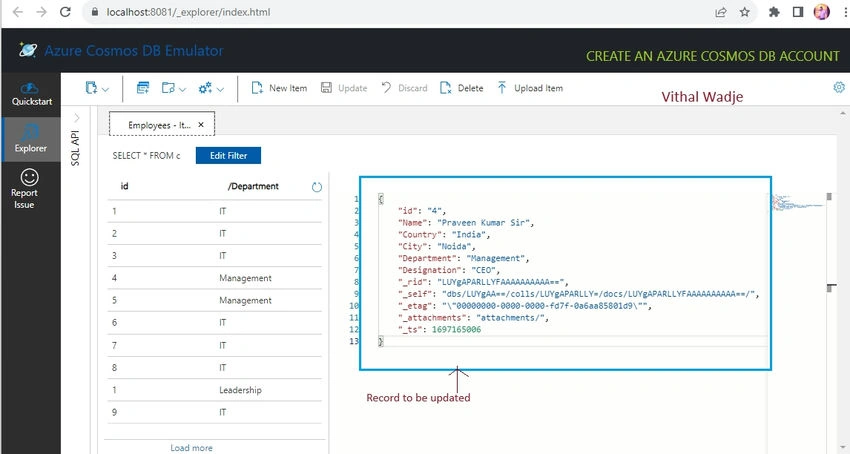Expand the Settings gears dropdown arrow
The width and height of the screenshot is (850, 454).
click(220, 89)
